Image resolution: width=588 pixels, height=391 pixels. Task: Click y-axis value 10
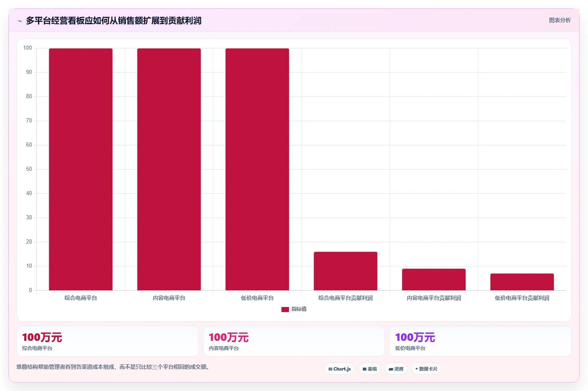tap(29, 266)
